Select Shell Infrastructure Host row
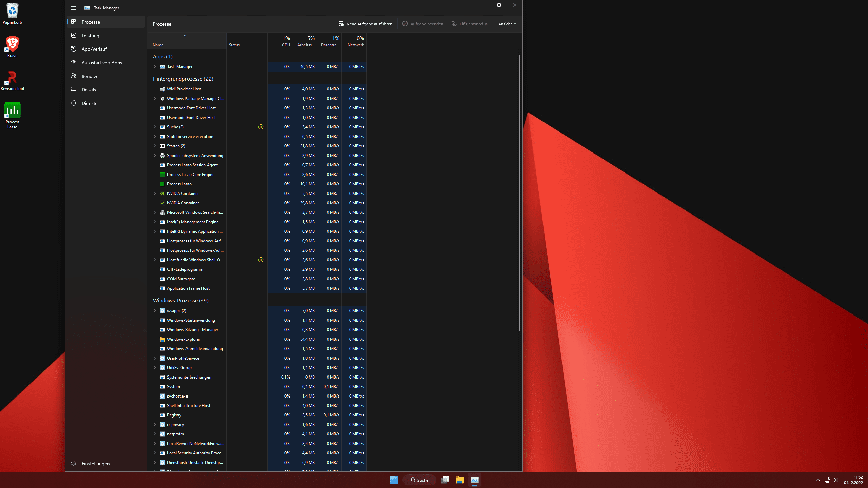 (257, 406)
